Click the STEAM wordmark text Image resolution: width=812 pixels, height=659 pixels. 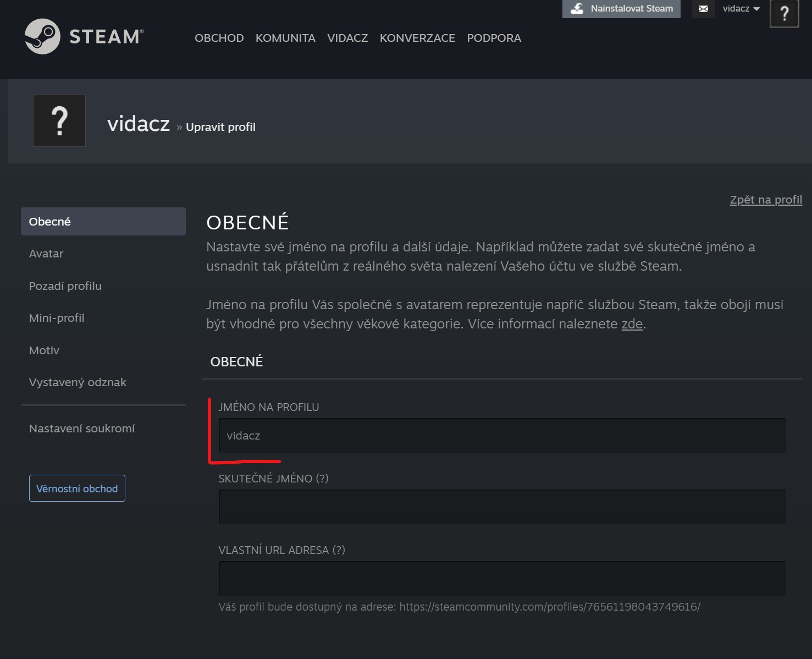[106, 37]
